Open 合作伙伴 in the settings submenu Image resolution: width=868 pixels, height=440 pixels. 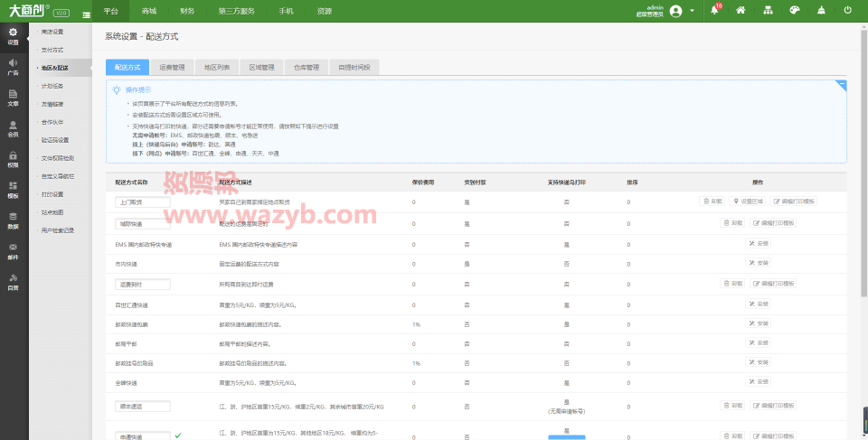pyautogui.click(x=52, y=122)
